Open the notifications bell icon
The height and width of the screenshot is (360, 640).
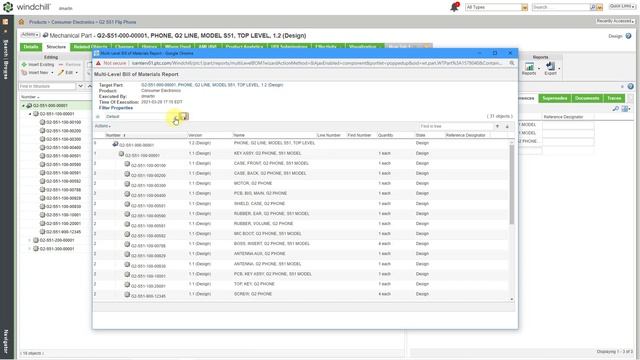(x=454, y=7)
